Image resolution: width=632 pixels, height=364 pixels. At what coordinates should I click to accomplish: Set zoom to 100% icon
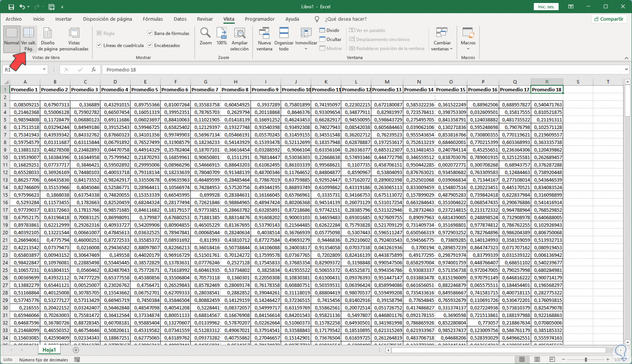(x=221, y=33)
